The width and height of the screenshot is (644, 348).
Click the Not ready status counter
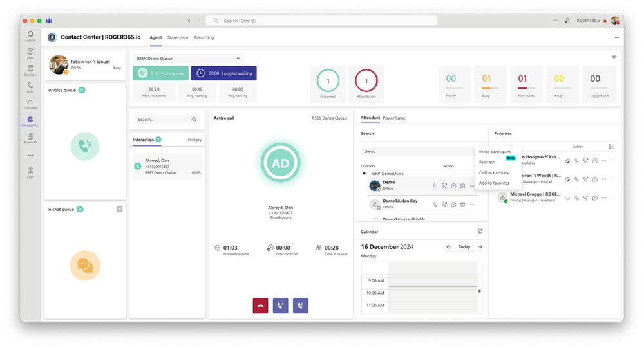(526, 84)
